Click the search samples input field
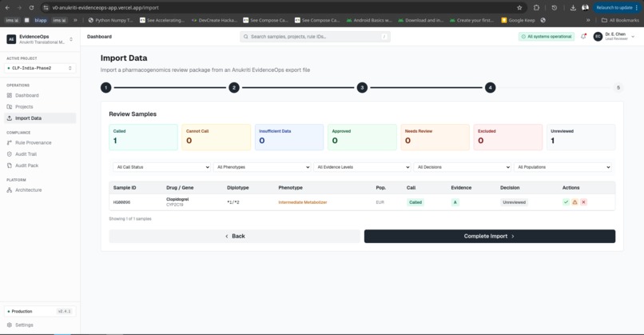The width and height of the screenshot is (644, 335). [315, 37]
